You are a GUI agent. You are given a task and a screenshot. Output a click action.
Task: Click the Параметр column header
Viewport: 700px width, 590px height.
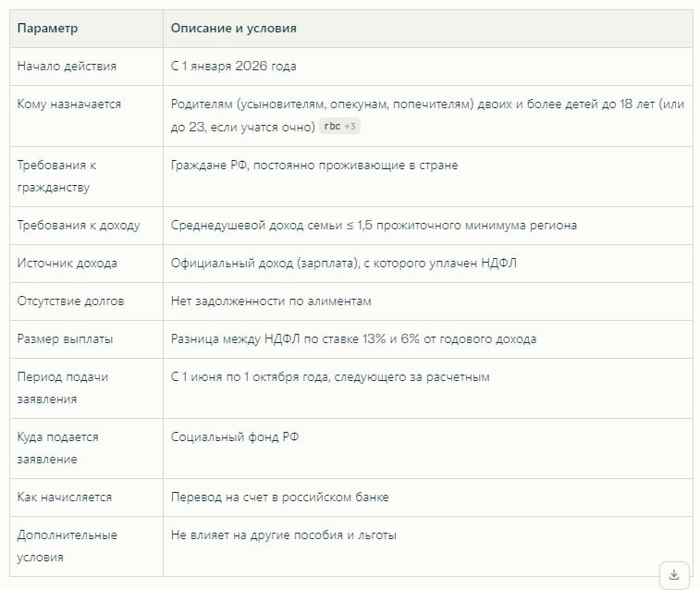point(48,29)
